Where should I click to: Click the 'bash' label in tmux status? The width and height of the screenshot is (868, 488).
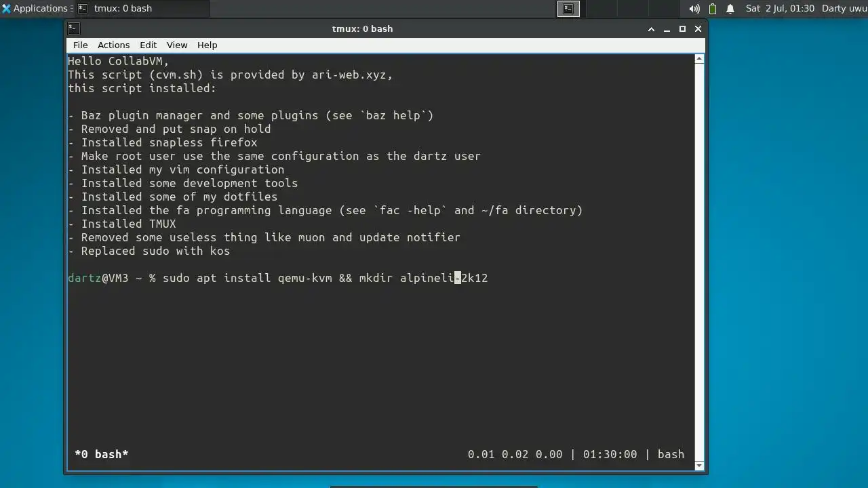click(671, 454)
